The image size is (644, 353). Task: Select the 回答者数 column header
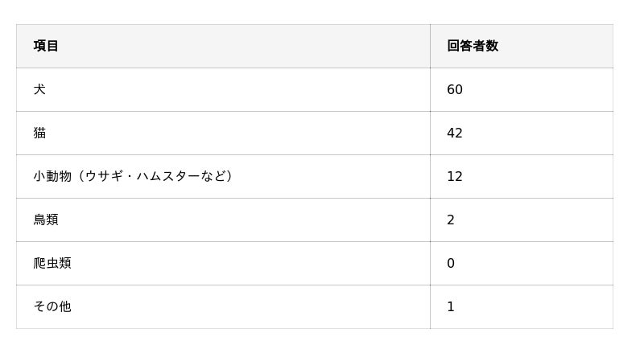473,46
